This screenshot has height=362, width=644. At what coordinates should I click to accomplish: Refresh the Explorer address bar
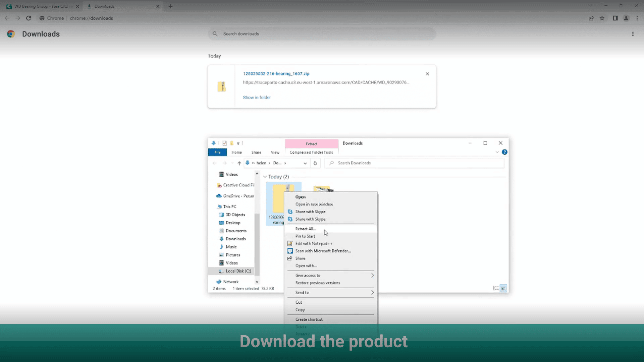315,163
